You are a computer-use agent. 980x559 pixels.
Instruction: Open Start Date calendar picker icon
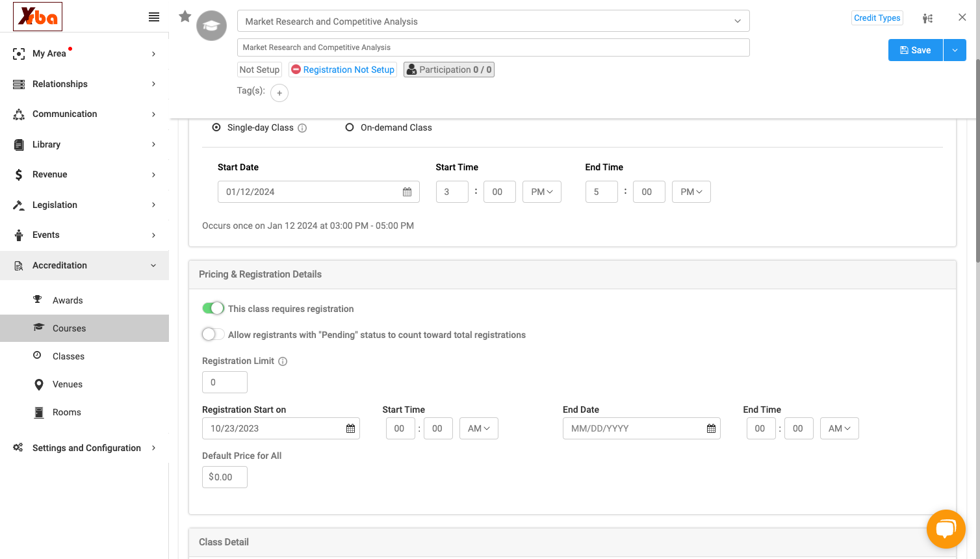(407, 192)
